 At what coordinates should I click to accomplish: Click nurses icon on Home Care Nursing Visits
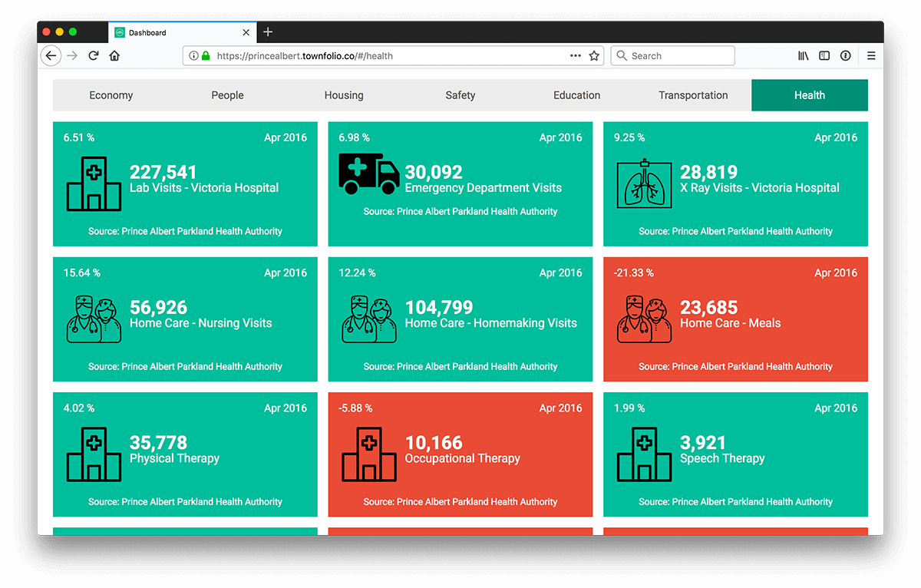(x=94, y=319)
